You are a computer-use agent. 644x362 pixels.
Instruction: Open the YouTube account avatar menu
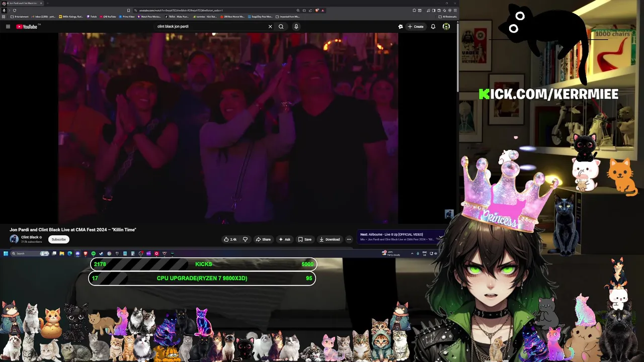446,27
